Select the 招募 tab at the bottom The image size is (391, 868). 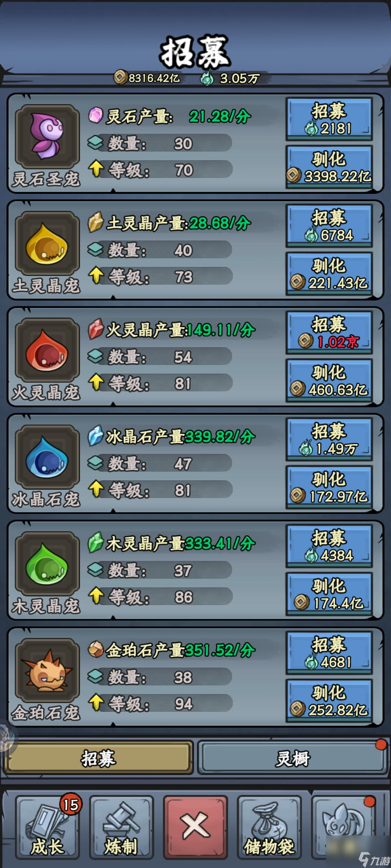(98, 758)
